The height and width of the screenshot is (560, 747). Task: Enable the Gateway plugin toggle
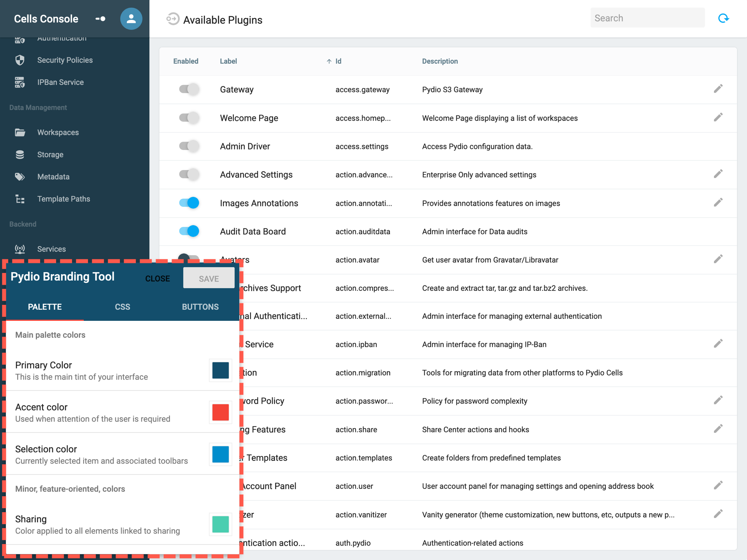pyautogui.click(x=189, y=89)
